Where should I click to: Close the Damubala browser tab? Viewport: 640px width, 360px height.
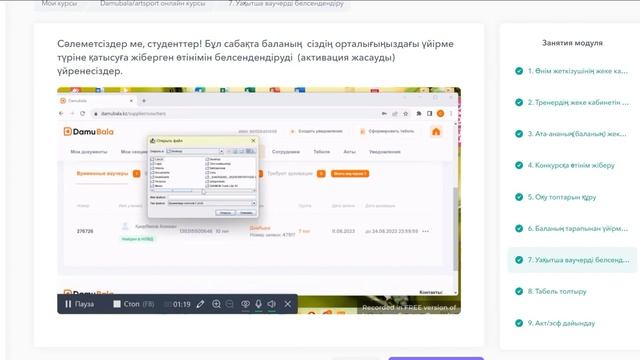click(x=131, y=100)
